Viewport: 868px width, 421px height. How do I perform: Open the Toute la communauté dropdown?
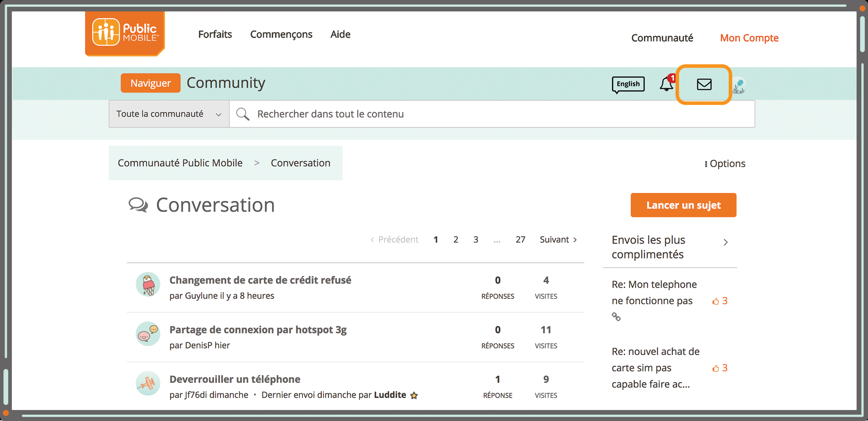169,114
